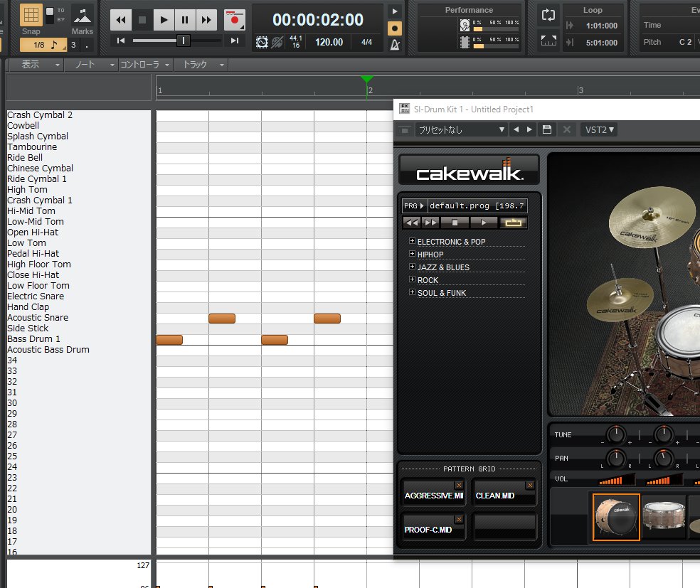Save preset with the floppy disk icon

[x=547, y=129]
